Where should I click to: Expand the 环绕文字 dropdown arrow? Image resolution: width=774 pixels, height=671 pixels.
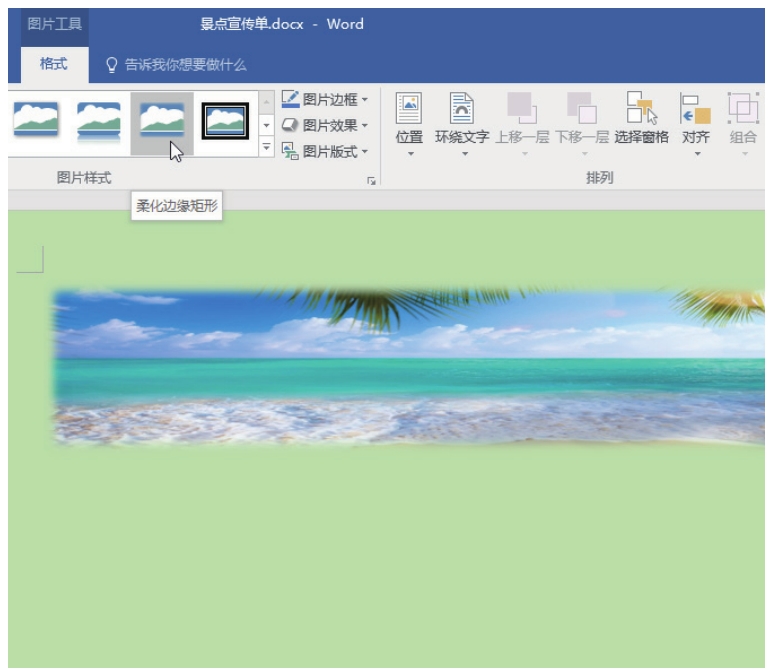coord(464,154)
